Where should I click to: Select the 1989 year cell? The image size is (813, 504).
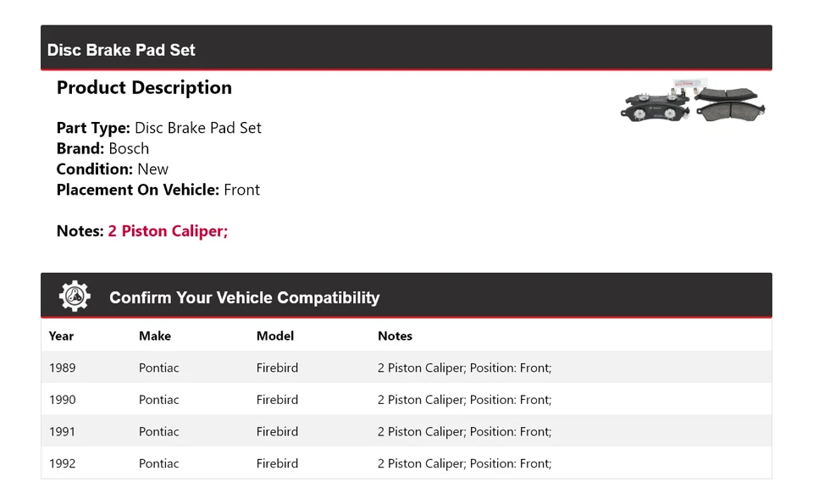pos(62,368)
